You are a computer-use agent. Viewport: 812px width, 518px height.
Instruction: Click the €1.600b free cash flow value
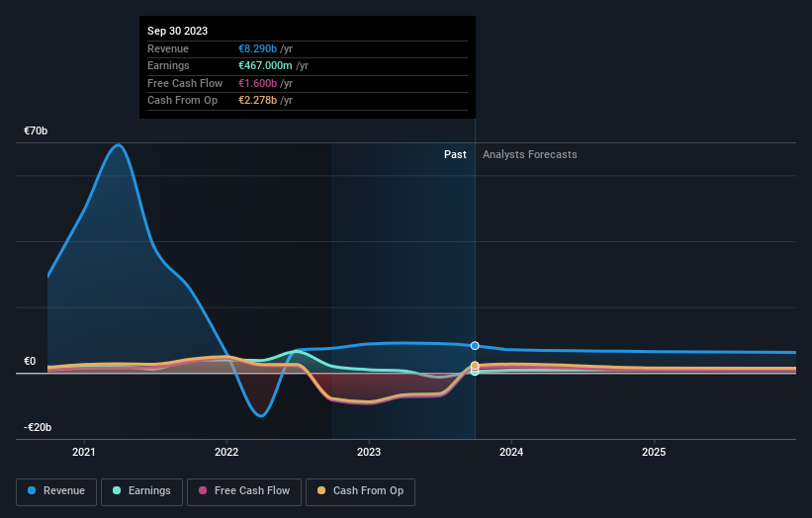point(257,83)
